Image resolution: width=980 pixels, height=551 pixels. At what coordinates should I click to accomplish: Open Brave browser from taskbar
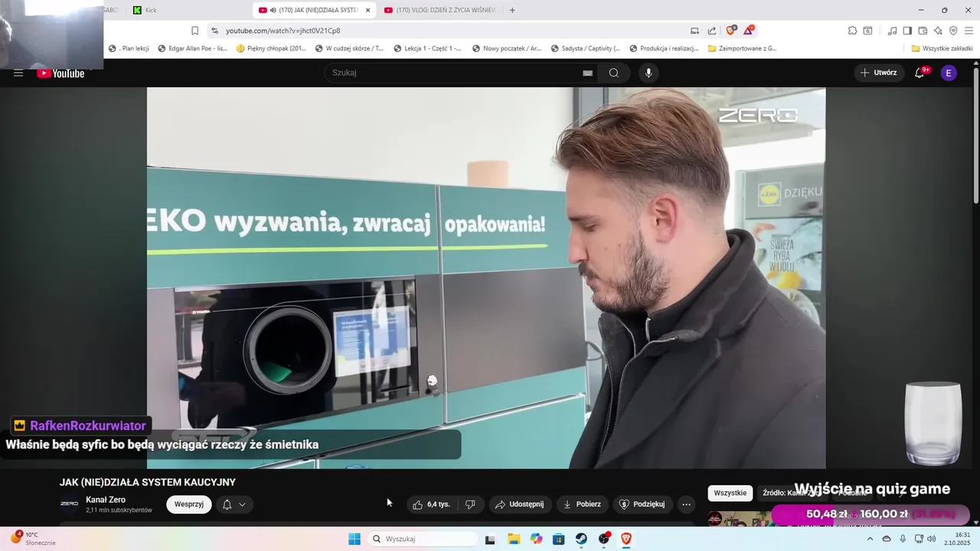point(626,539)
